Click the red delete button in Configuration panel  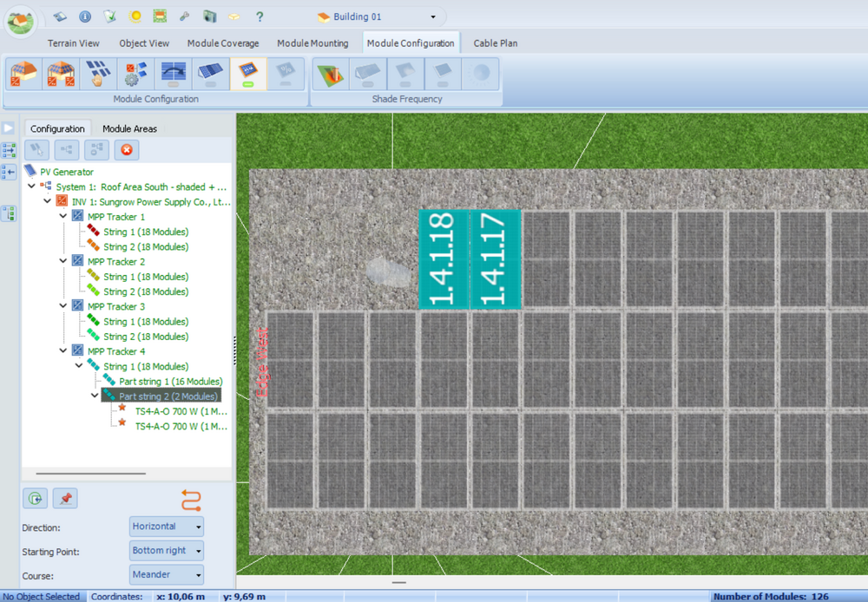coord(126,150)
